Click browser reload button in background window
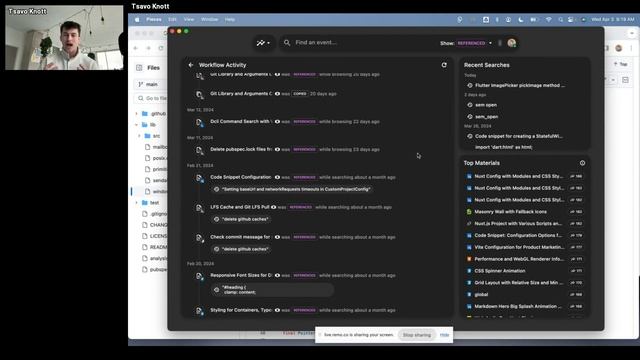 pyautogui.click(x=161, y=48)
